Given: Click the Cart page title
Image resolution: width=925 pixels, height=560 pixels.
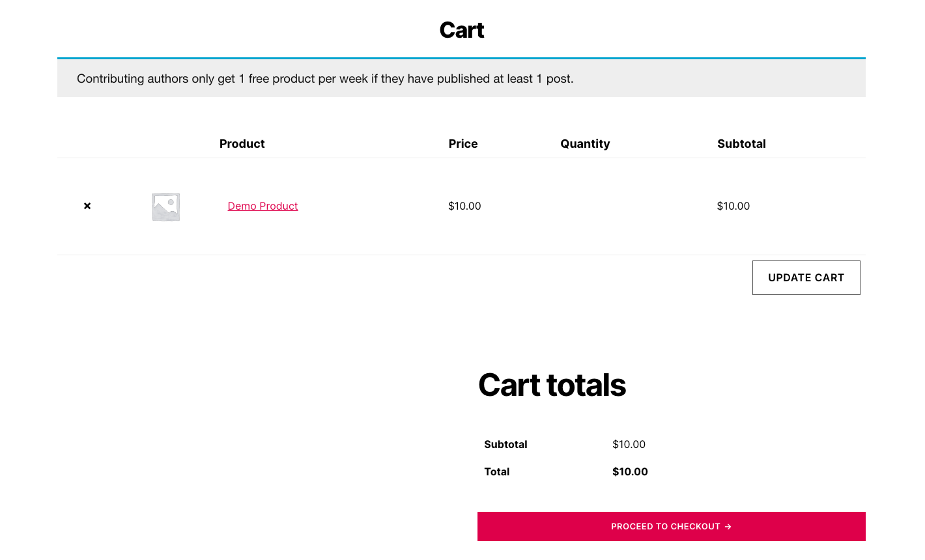Looking at the screenshot, I should pyautogui.click(x=461, y=30).
